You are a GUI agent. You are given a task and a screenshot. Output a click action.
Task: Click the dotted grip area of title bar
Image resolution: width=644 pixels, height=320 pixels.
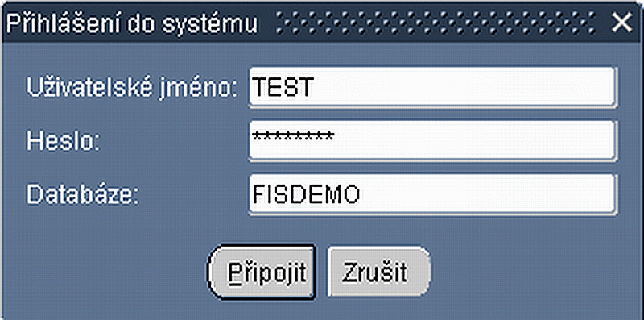[436, 24]
